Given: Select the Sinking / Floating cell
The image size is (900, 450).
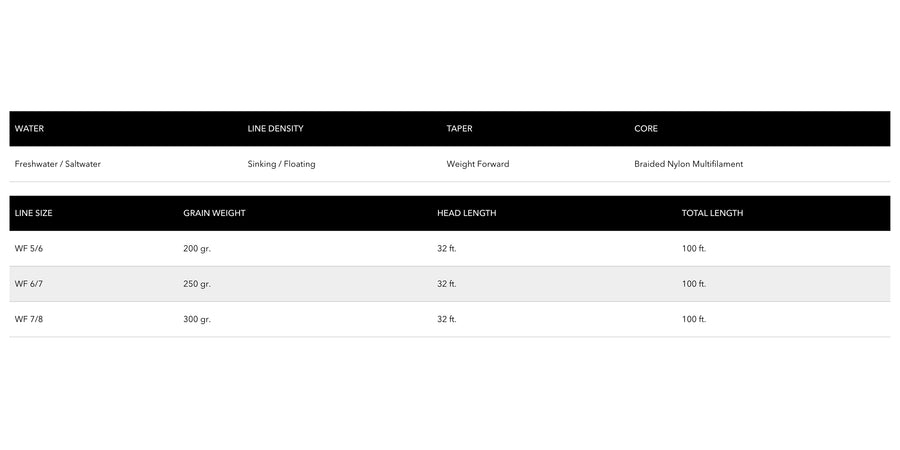Looking at the screenshot, I should click(281, 164).
